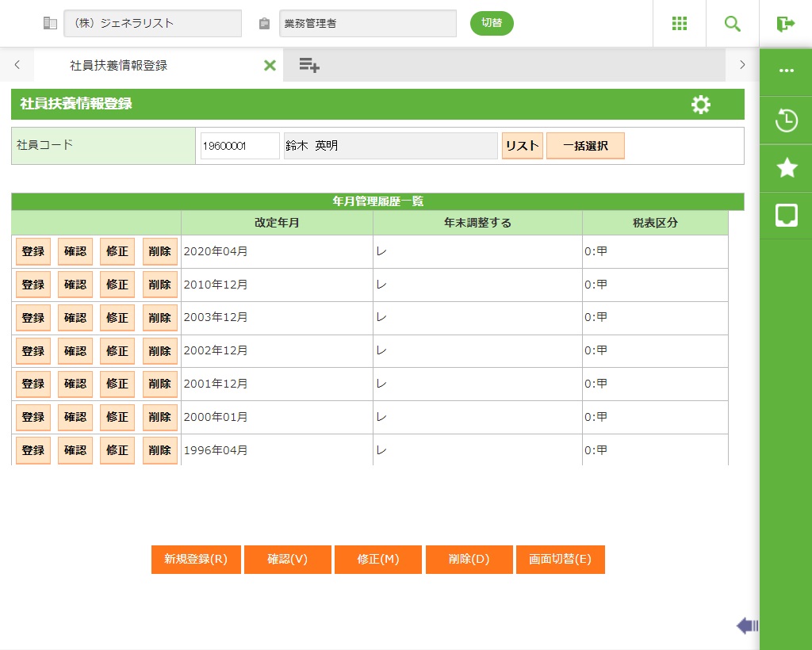This screenshot has height=650, width=812.
Task: Close the 社員扶養情報登録 tab
Action: coord(270,66)
